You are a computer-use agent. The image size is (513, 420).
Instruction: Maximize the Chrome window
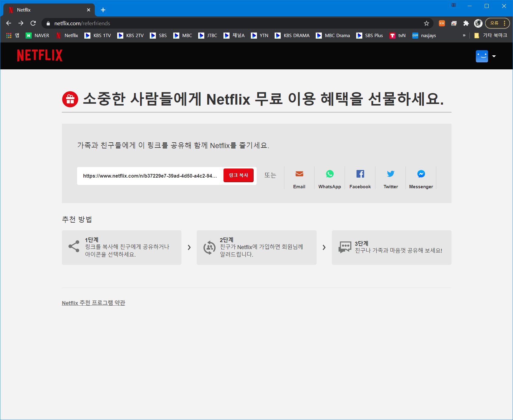tap(487, 6)
